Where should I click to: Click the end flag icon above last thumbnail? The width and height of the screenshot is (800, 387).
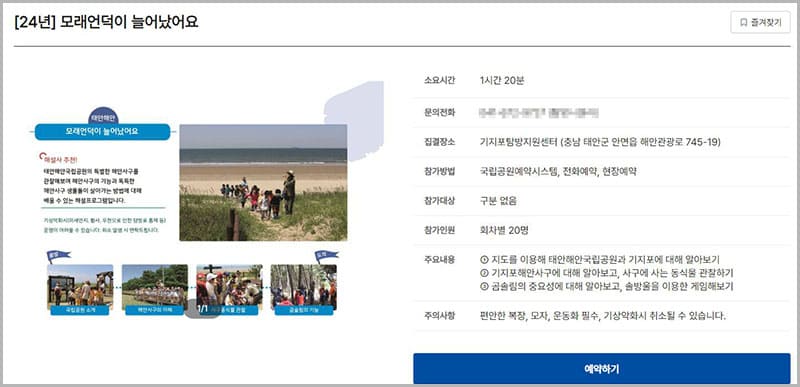tap(326, 256)
